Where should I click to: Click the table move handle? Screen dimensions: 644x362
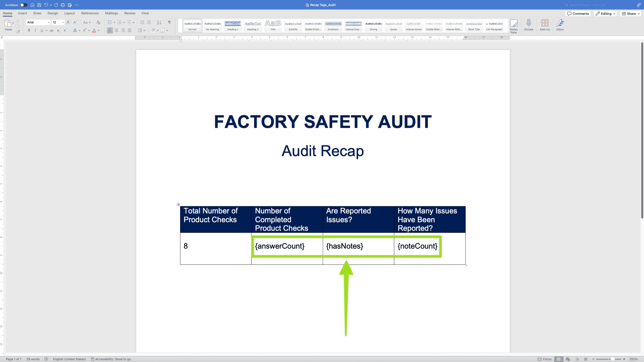point(178,205)
